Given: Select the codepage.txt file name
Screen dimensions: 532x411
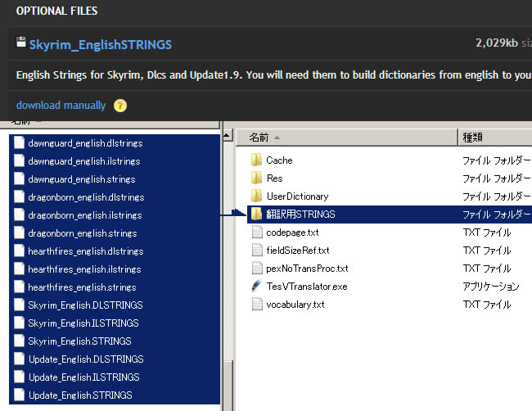Looking at the screenshot, I should click(x=292, y=233).
